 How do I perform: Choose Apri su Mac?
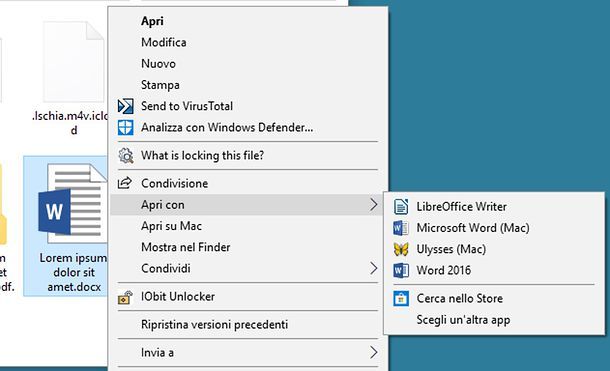click(248, 226)
